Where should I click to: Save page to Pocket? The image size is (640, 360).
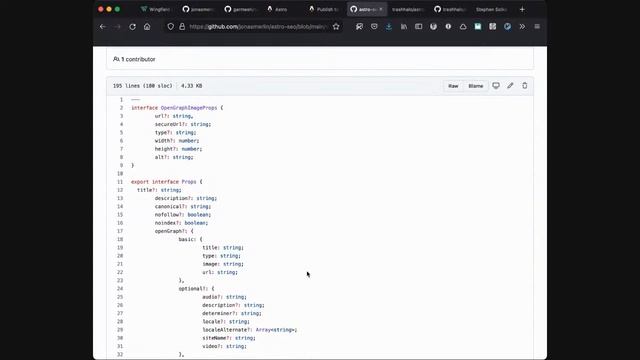pos(374,27)
